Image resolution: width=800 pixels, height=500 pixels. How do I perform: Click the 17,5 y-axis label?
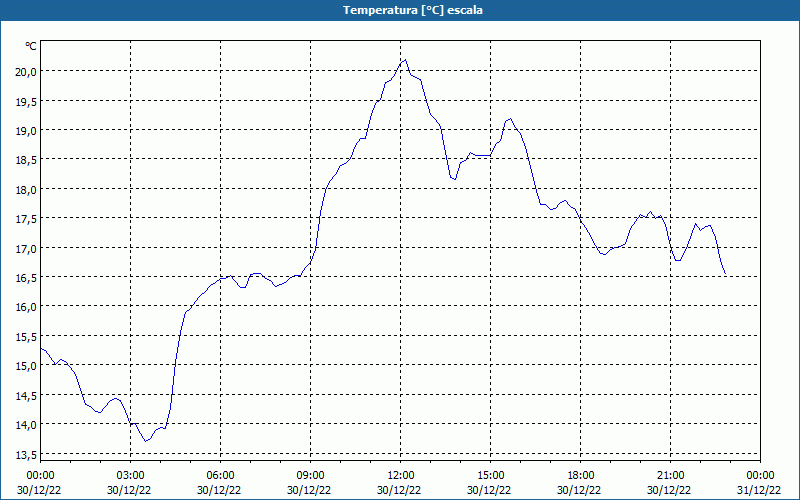click(27, 219)
